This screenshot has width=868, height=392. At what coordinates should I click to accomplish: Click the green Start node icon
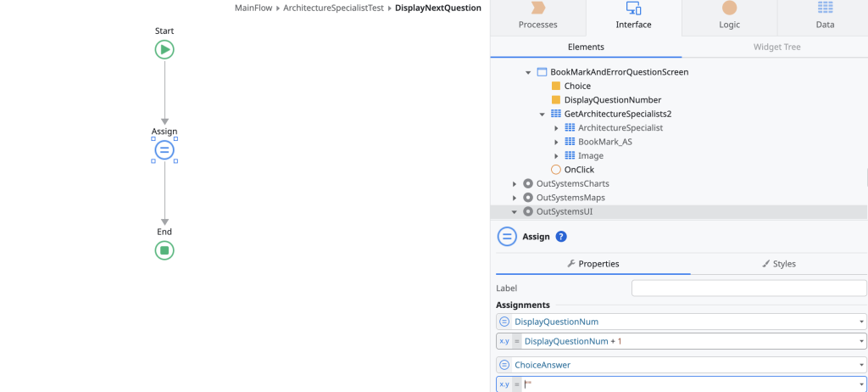tap(164, 50)
